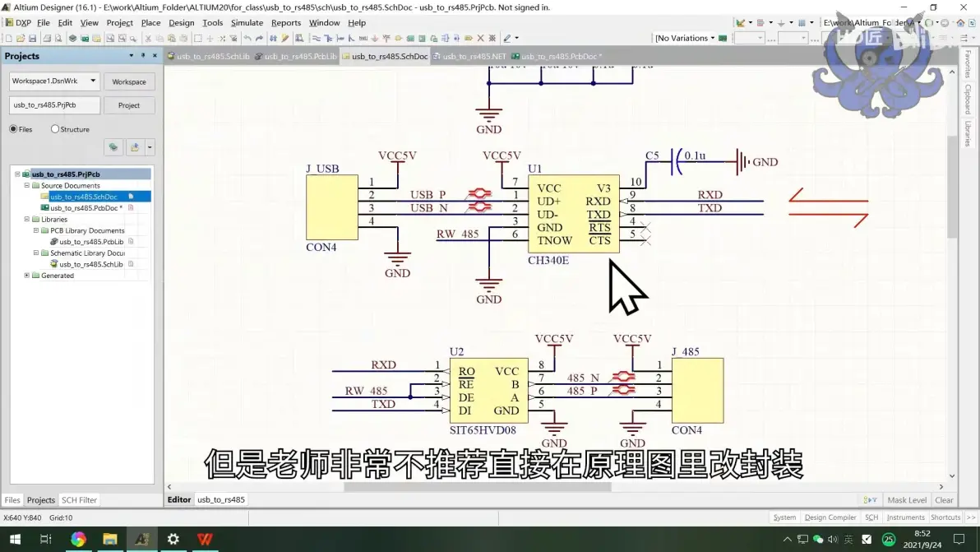Click the Workspace button
The image size is (980, 552).
(x=129, y=82)
